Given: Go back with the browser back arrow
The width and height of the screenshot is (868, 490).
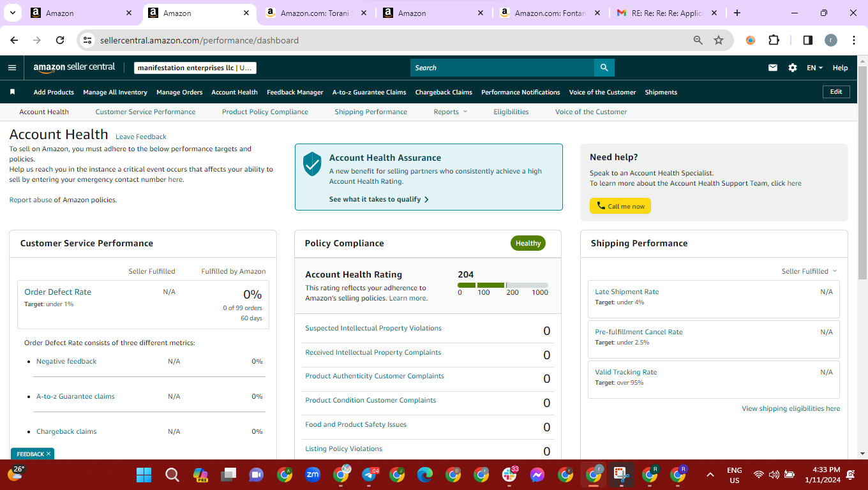Looking at the screenshot, I should tap(14, 40).
